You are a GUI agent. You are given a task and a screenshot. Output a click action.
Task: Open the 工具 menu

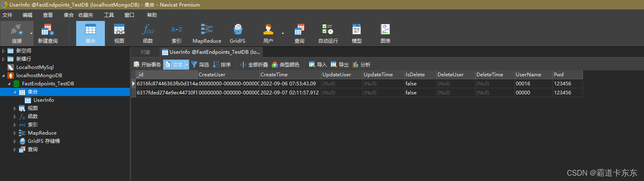coord(109,15)
